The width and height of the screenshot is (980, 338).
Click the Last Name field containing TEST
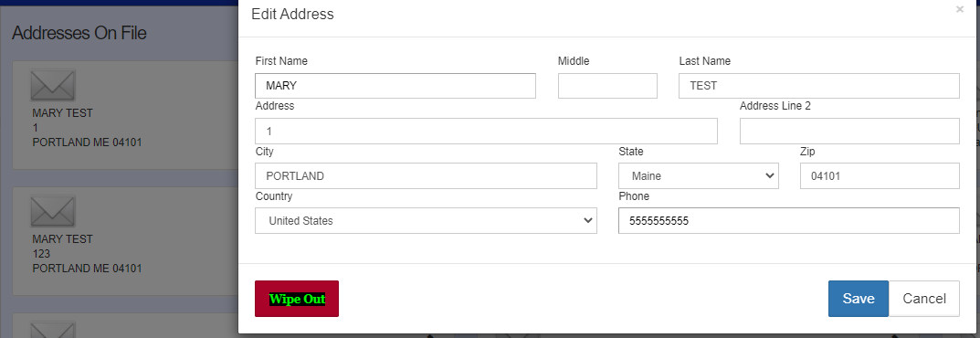click(x=818, y=86)
